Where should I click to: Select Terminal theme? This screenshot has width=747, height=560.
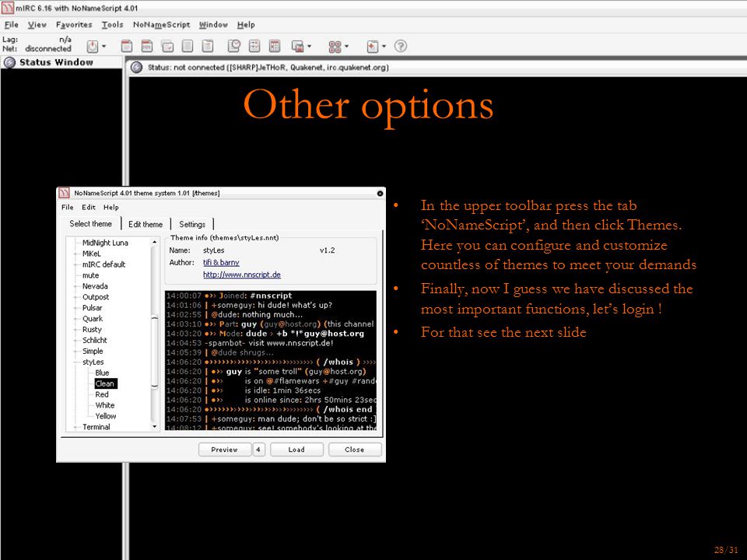(96, 427)
